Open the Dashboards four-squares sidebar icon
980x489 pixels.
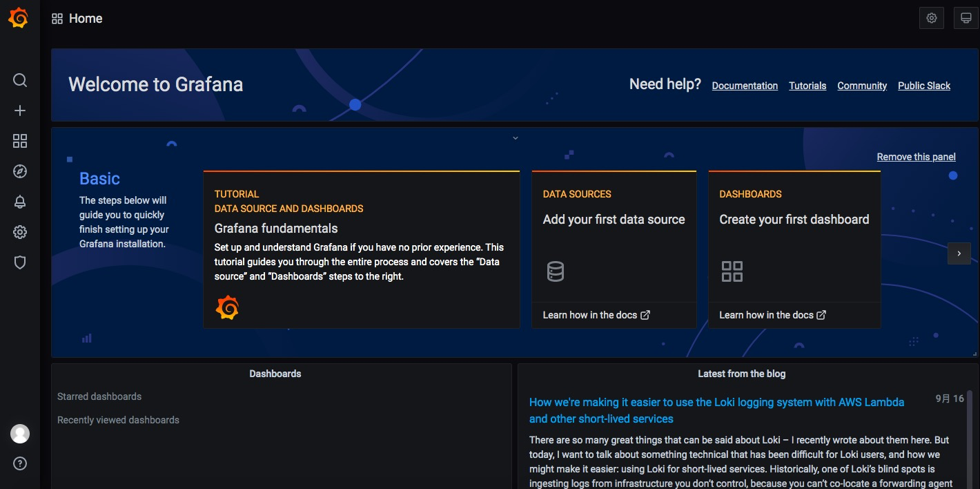(x=20, y=141)
